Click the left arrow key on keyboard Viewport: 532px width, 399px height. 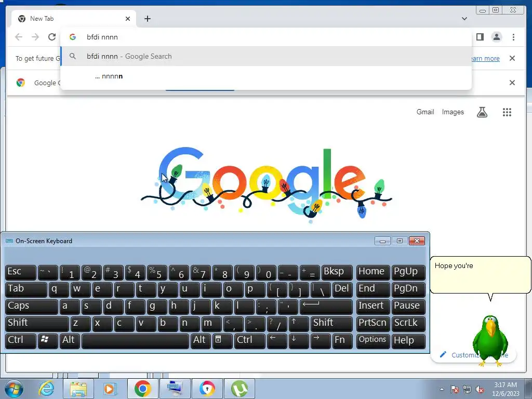coord(277,341)
